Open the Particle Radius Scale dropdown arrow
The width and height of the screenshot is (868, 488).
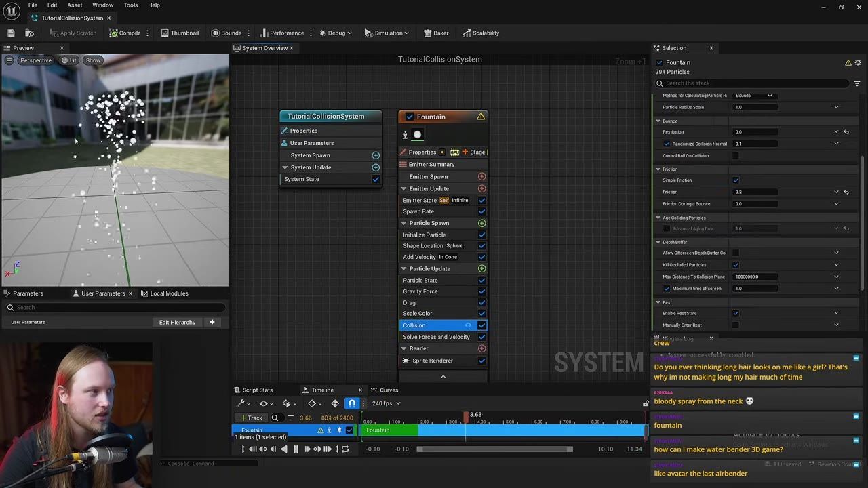836,107
